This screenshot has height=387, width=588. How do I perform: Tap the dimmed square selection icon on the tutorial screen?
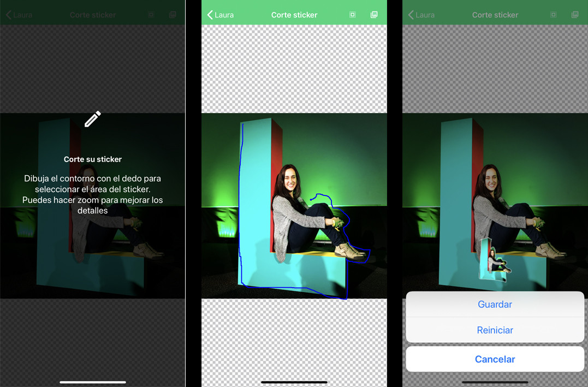pyautogui.click(x=151, y=15)
